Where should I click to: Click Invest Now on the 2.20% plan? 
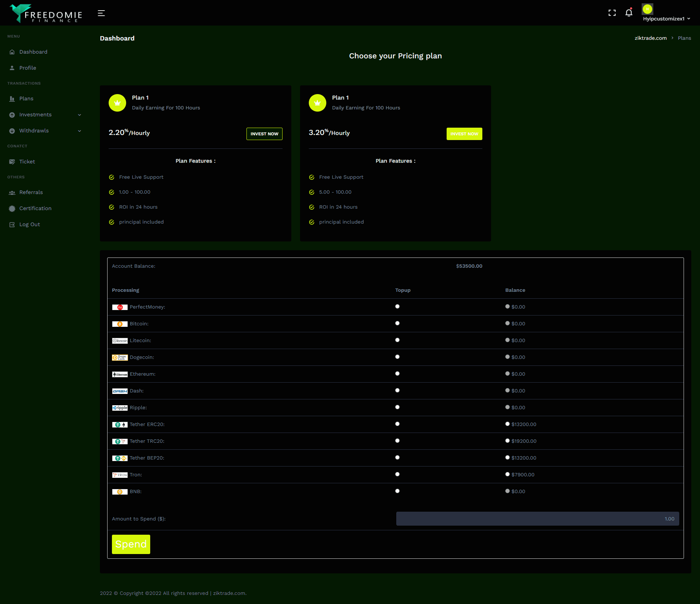[264, 134]
